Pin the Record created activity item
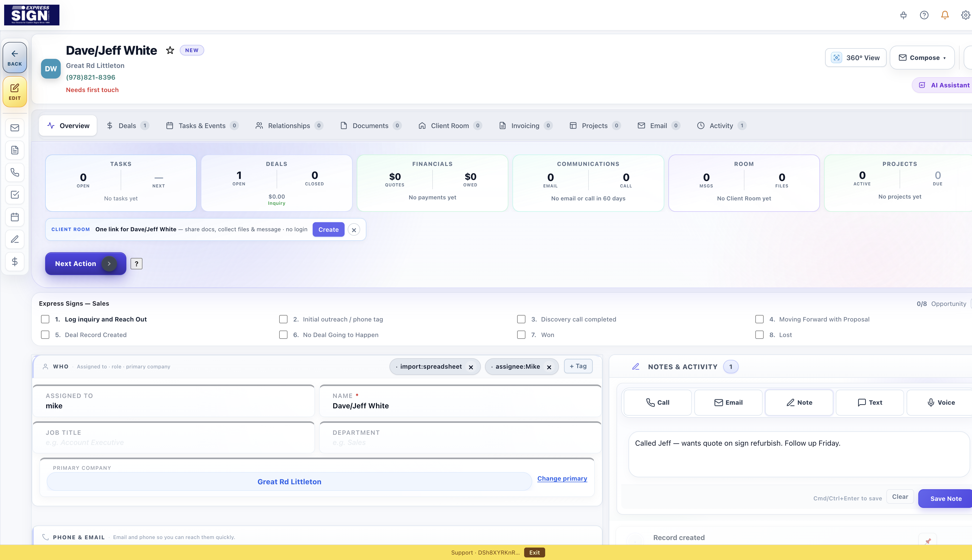Screen dimensions: 972x560 click(x=928, y=540)
